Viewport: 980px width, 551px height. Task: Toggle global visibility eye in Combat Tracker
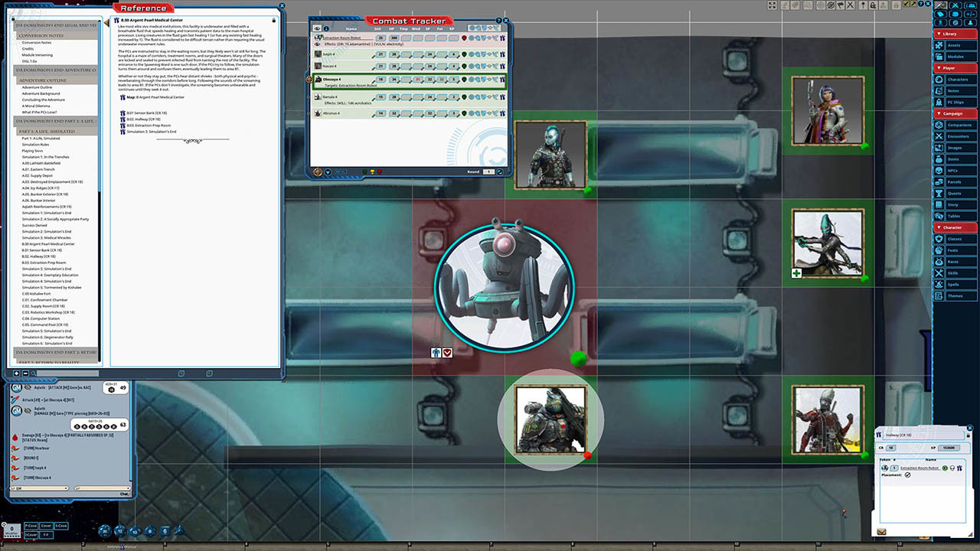coord(317,29)
